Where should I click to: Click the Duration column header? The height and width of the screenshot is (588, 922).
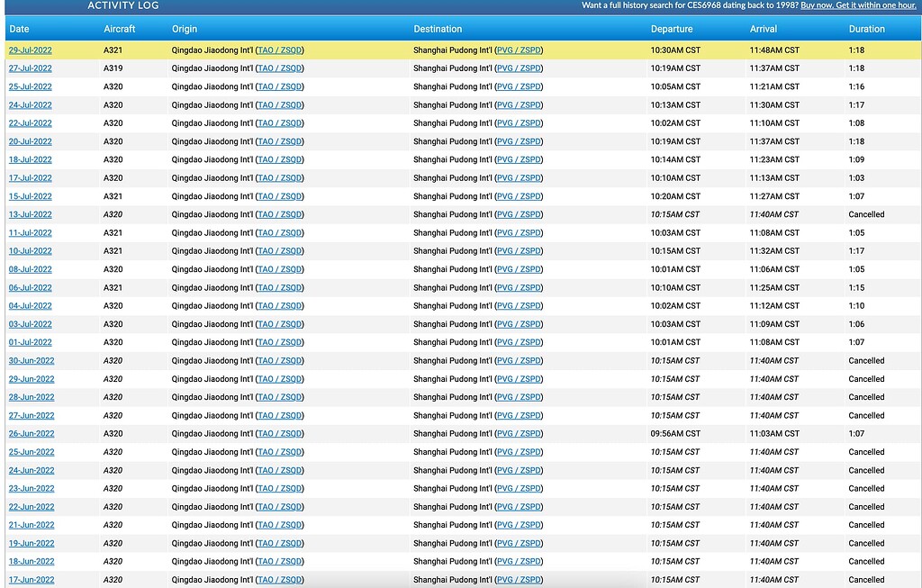pyautogui.click(x=866, y=29)
